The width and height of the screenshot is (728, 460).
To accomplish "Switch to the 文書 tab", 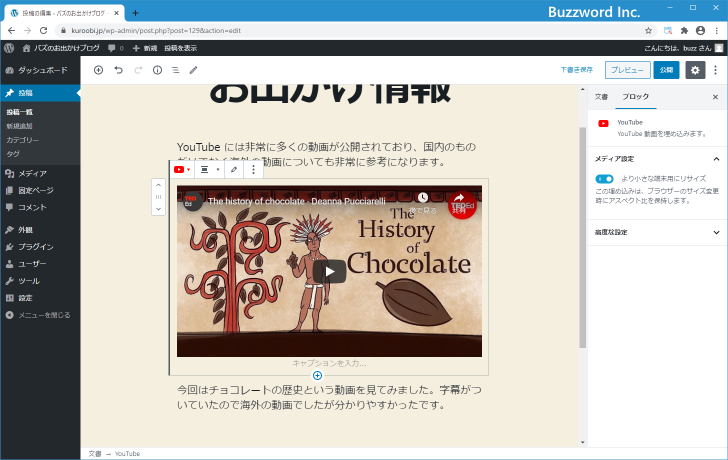I will tap(601, 97).
